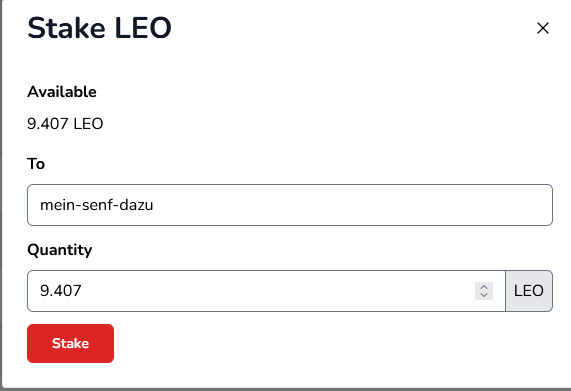Focus the To recipient input field
The width and height of the screenshot is (571, 391).
290,205
